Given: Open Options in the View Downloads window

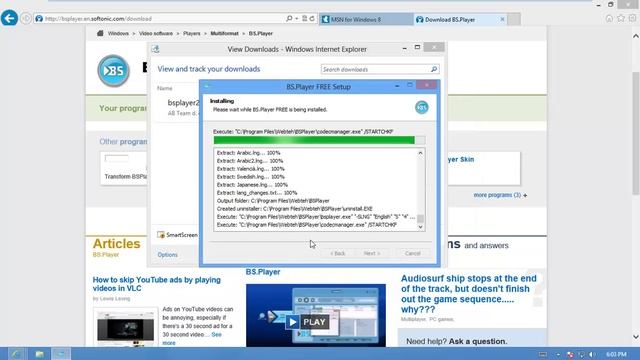Looking at the screenshot, I should [167, 255].
